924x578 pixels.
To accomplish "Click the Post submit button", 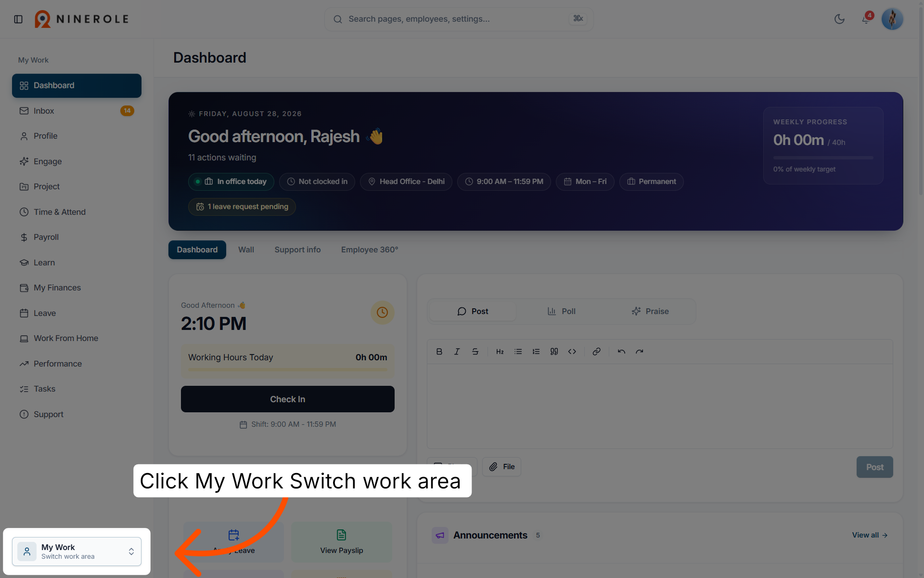I will [x=874, y=467].
